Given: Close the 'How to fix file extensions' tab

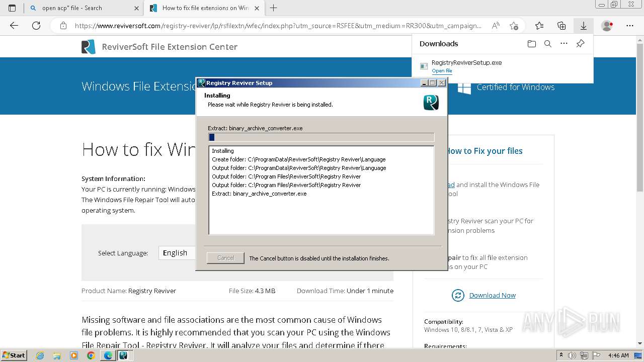Looking at the screenshot, I should click(x=257, y=8).
